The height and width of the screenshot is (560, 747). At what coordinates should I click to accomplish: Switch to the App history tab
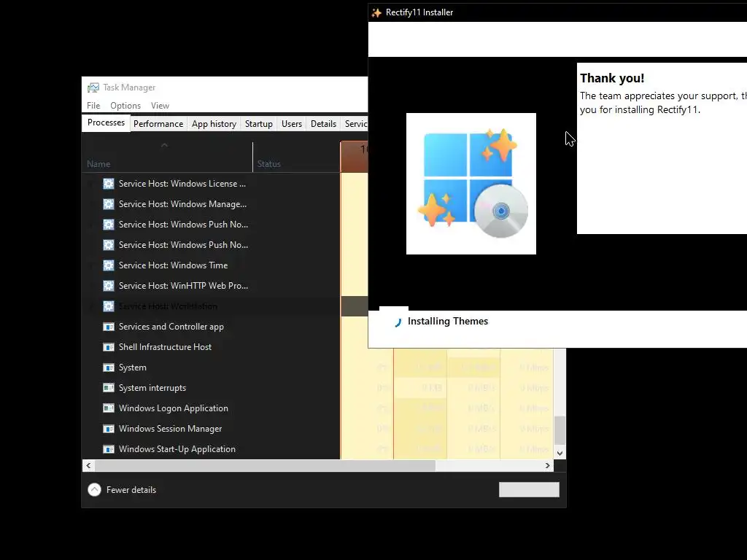click(x=214, y=124)
